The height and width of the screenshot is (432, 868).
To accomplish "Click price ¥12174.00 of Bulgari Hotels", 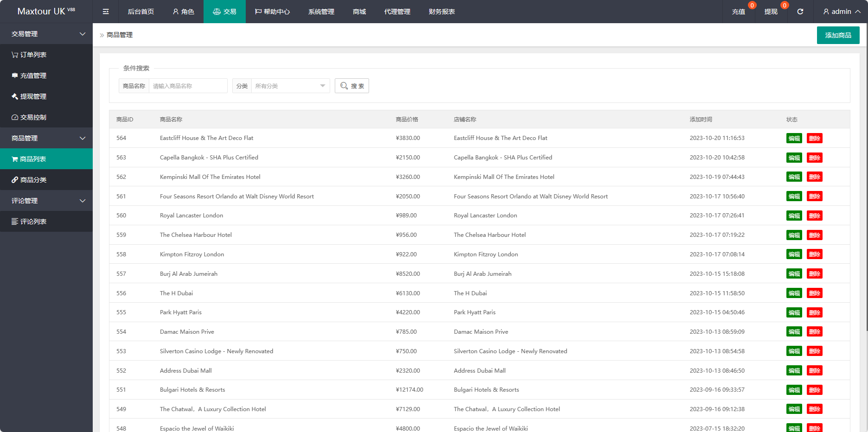I will pyautogui.click(x=409, y=390).
